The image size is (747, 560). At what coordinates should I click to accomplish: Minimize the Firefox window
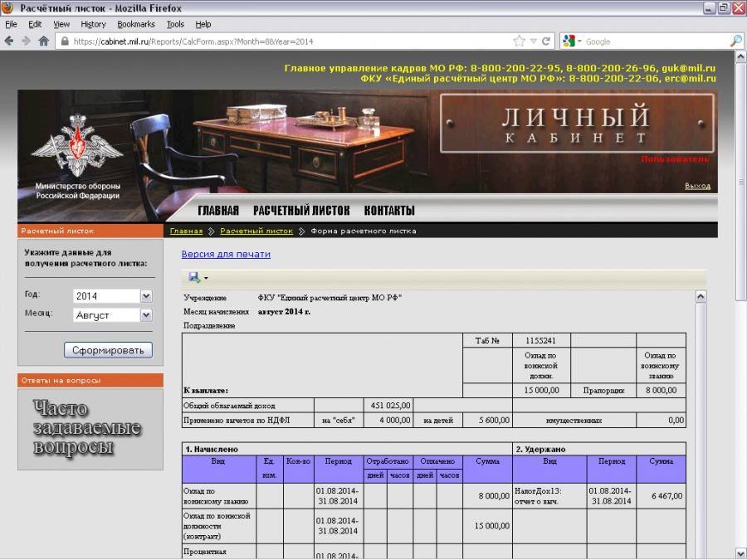(710, 7)
